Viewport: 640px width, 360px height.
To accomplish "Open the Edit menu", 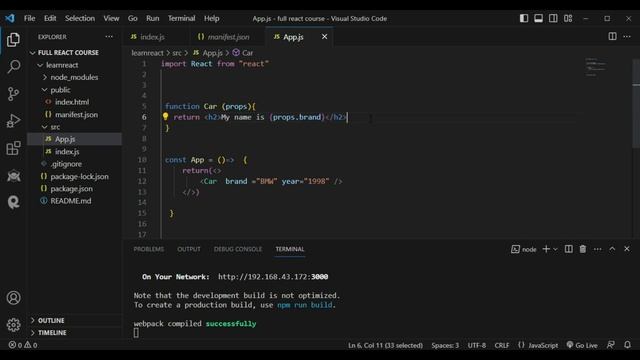I will [50, 18].
